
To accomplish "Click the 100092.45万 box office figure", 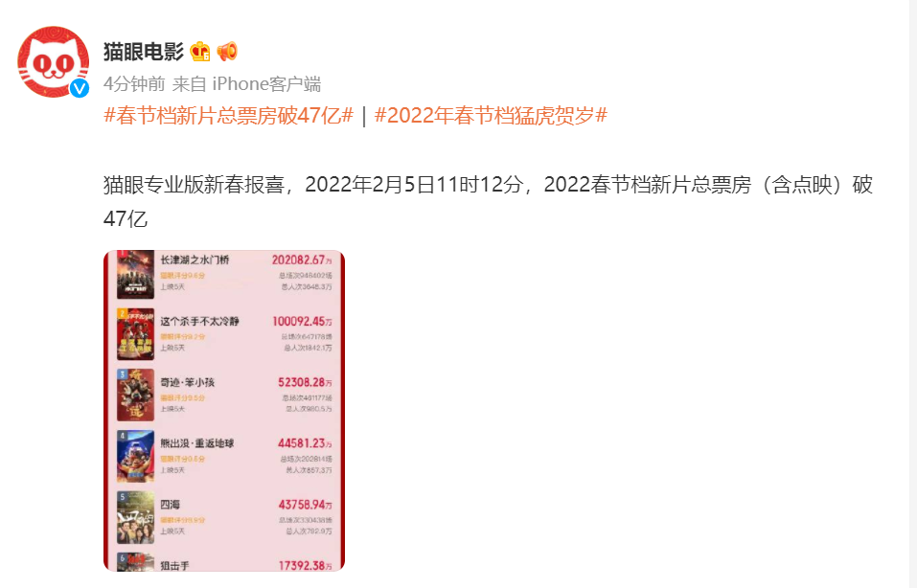I will click(x=302, y=322).
